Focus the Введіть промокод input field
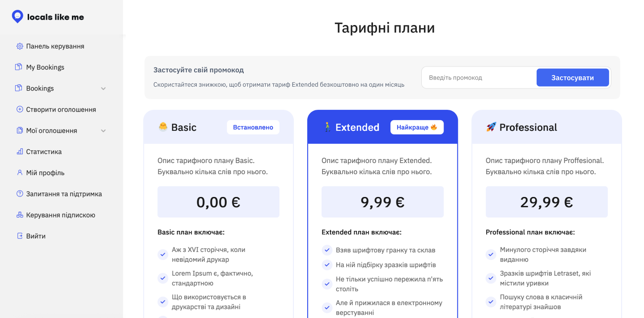Viewport: 644px width, 318px height. click(x=479, y=78)
